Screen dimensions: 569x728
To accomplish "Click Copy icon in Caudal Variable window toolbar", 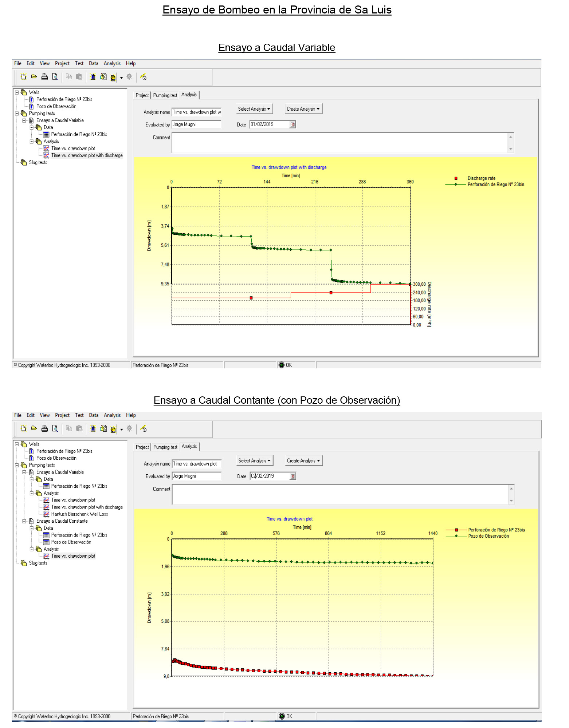I will click(x=69, y=77).
